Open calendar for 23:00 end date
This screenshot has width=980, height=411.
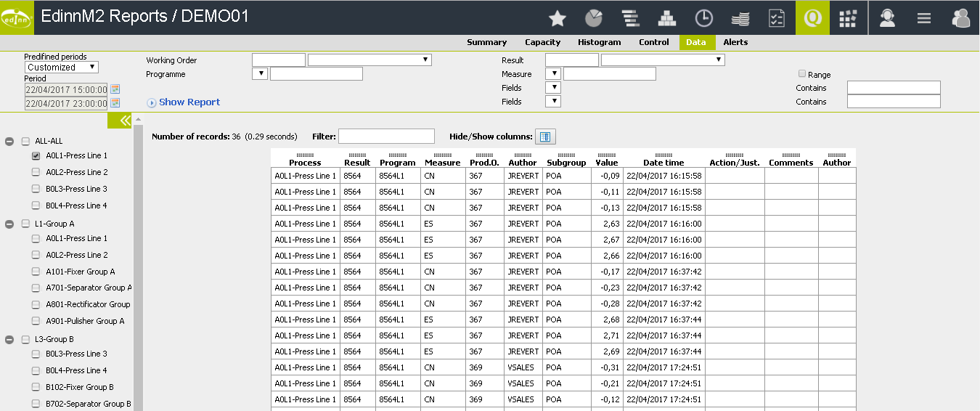click(x=115, y=103)
